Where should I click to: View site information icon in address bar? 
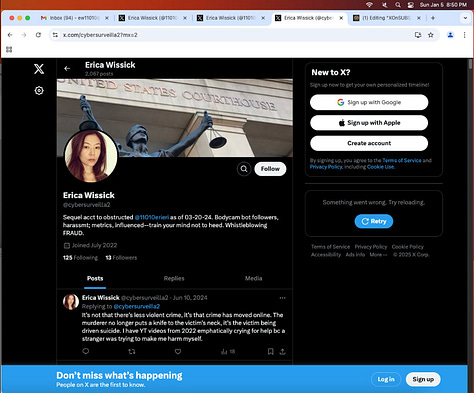tap(55, 35)
